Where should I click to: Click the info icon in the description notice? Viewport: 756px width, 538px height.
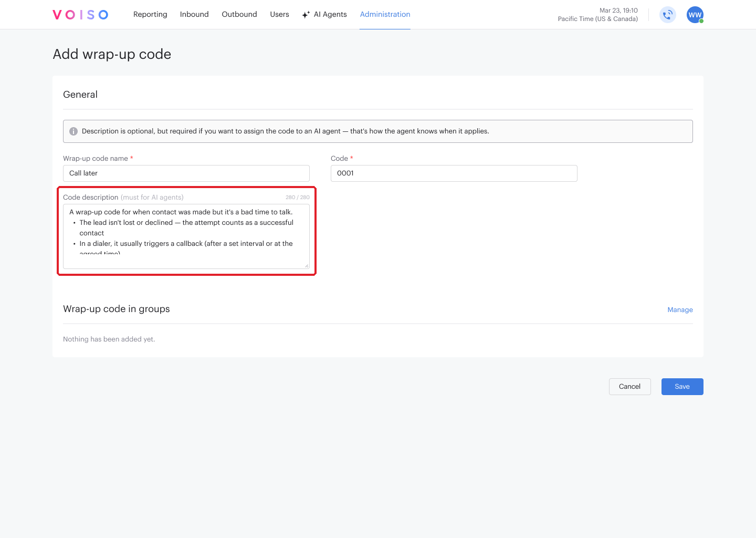tap(73, 131)
